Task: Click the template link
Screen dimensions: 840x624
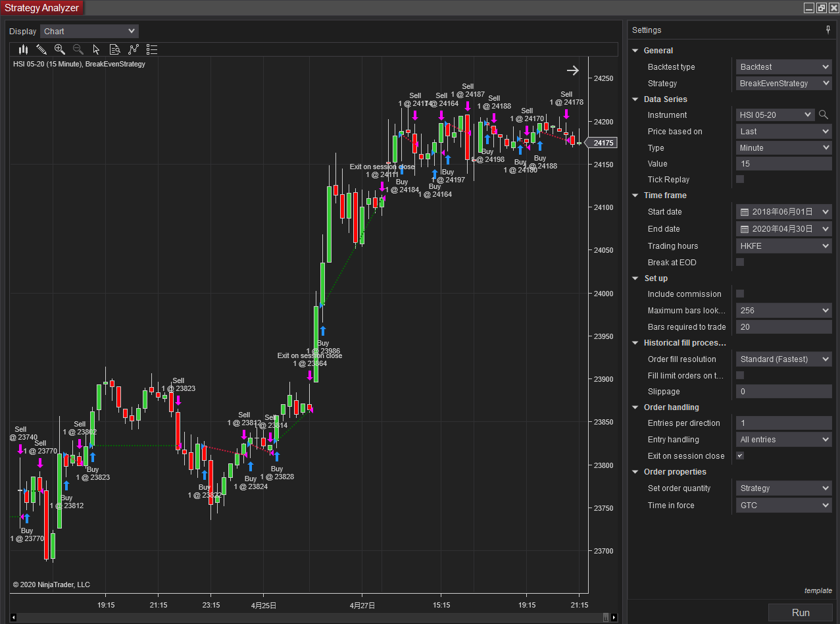Action: [x=818, y=590]
